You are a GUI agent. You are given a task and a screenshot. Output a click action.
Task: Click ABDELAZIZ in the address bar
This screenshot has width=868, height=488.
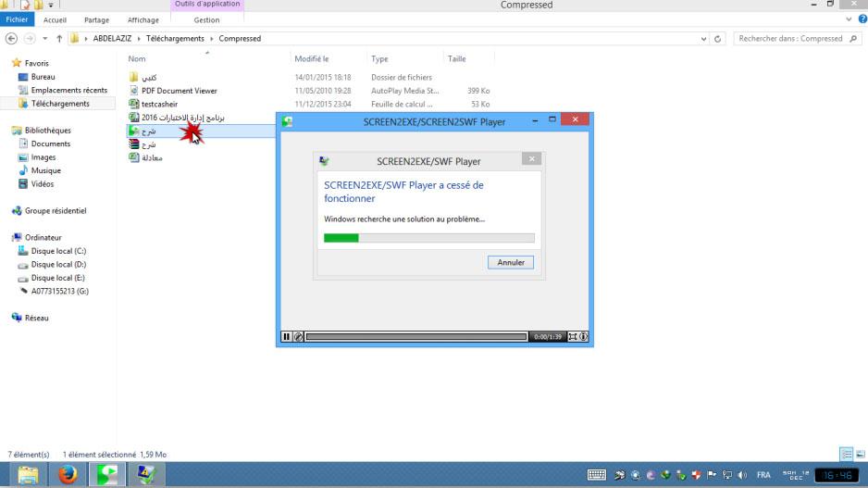tap(112, 39)
